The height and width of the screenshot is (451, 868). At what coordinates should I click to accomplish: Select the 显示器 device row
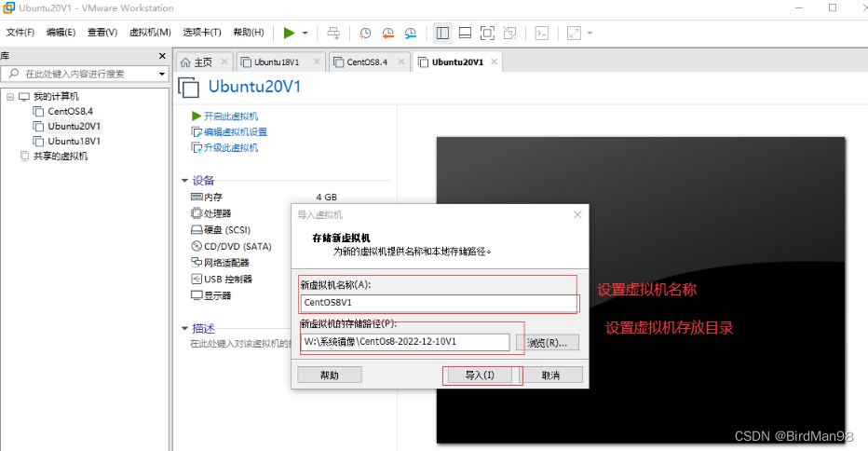(x=210, y=295)
